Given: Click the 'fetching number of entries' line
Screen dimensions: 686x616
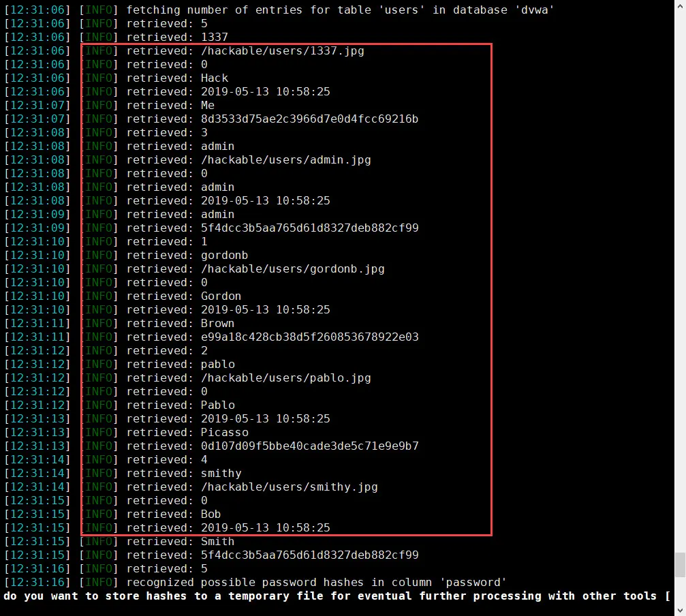Looking at the screenshot, I should [x=279, y=10].
